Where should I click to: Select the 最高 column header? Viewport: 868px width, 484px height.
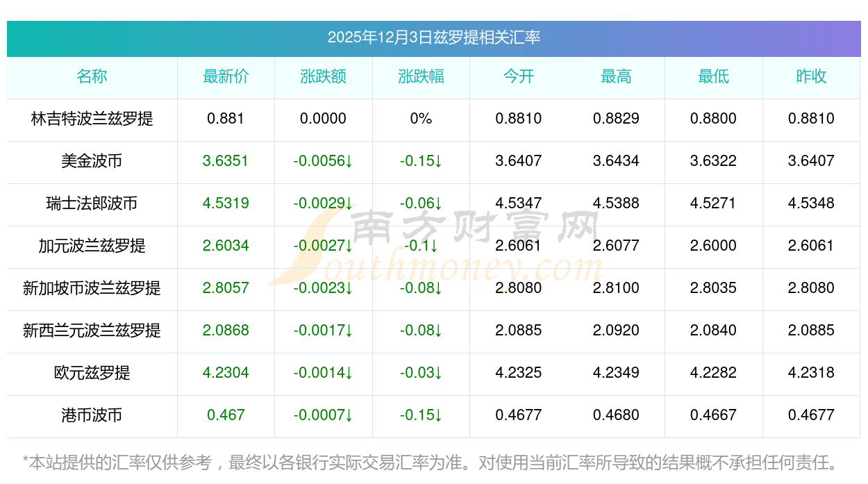(x=616, y=76)
